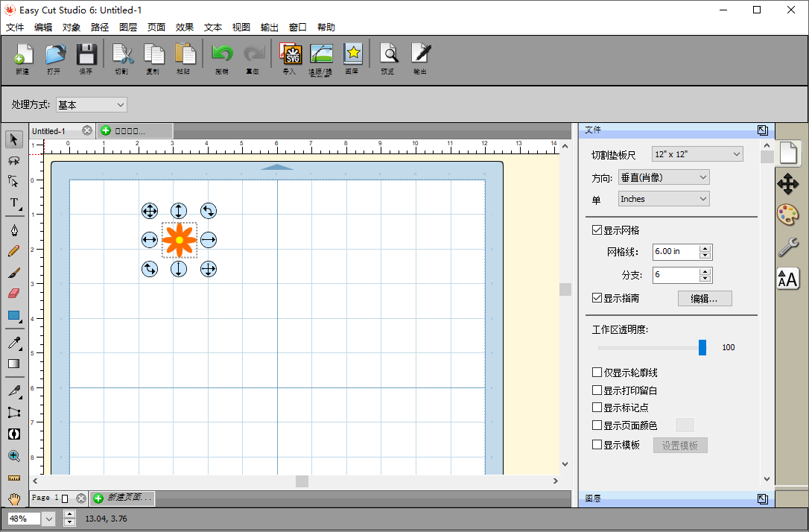Viewport: 809px width, 532px height.
Task: Click the green plus new document tab
Action: (x=106, y=130)
